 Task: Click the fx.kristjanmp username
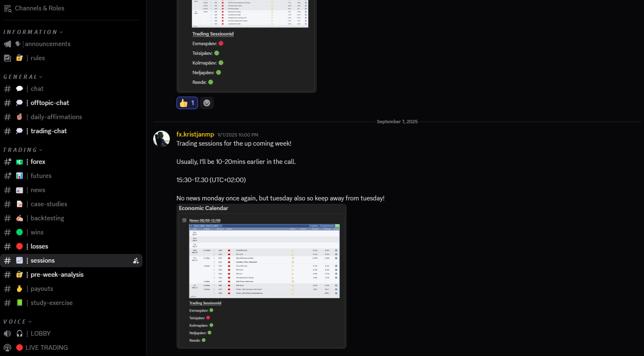click(x=195, y=134)
